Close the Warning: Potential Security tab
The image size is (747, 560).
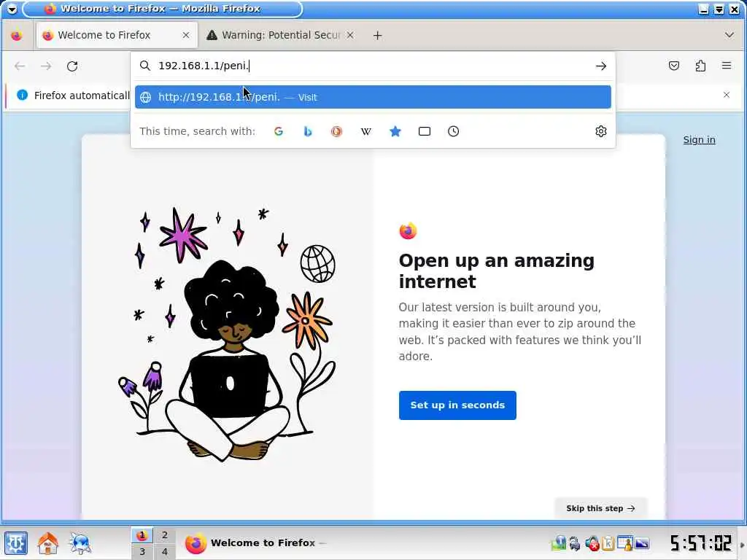click(x=349, y=35)
